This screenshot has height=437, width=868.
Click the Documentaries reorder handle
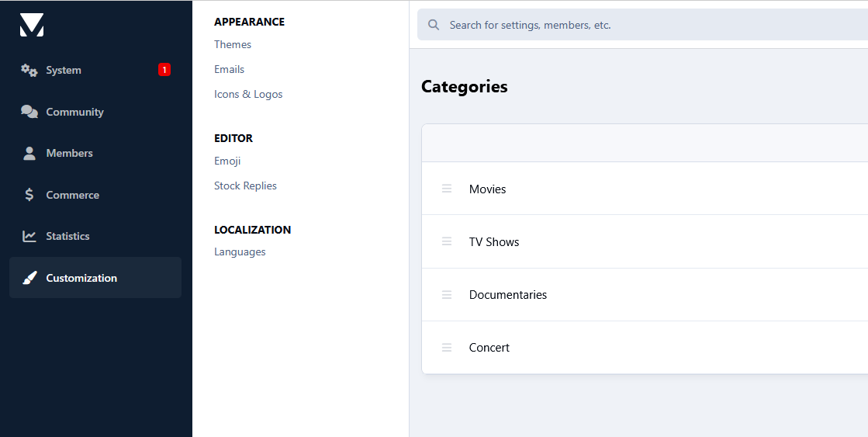pos(447,295)
